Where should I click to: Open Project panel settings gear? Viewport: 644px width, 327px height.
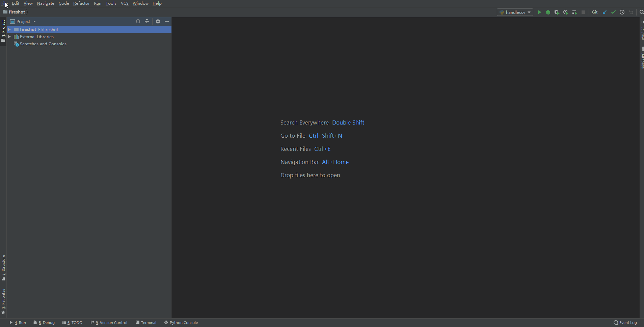(158, 21)
